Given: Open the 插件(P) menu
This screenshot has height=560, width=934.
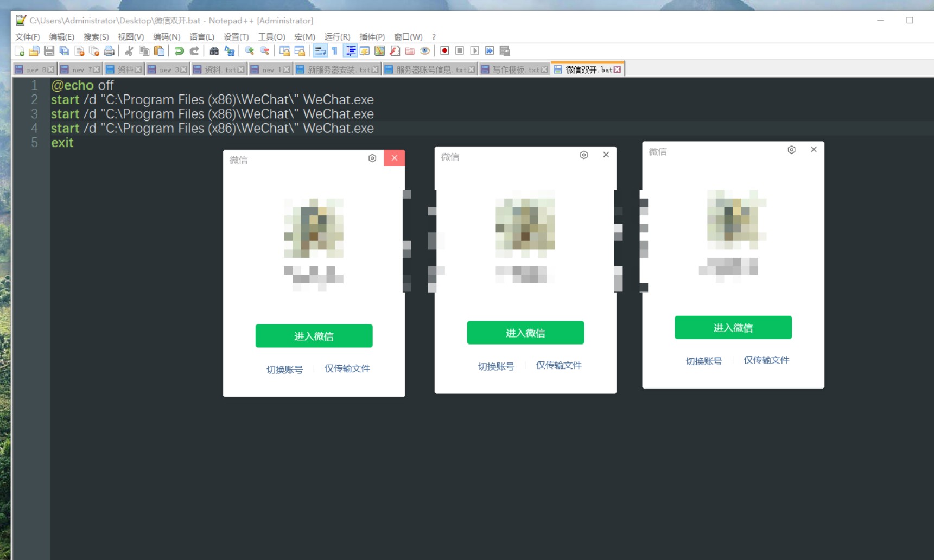Looking at the screenshot, I should [372, 37].
